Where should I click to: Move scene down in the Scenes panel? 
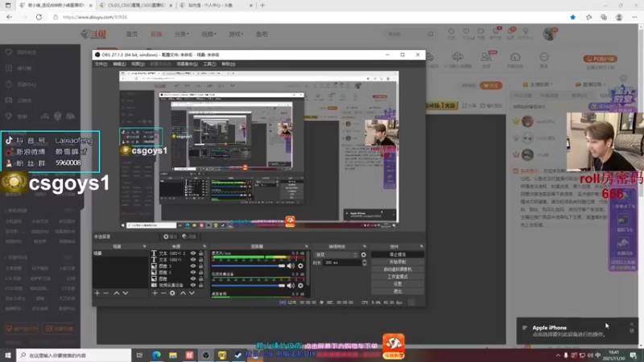tap(126, 293)
